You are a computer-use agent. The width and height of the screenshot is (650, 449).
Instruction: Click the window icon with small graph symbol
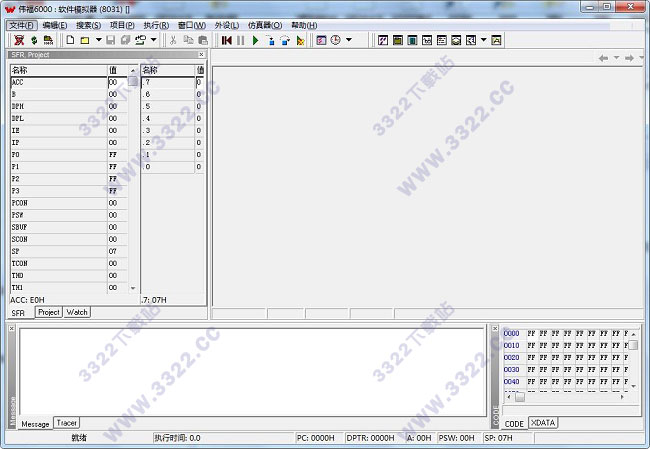coord(427,40)
